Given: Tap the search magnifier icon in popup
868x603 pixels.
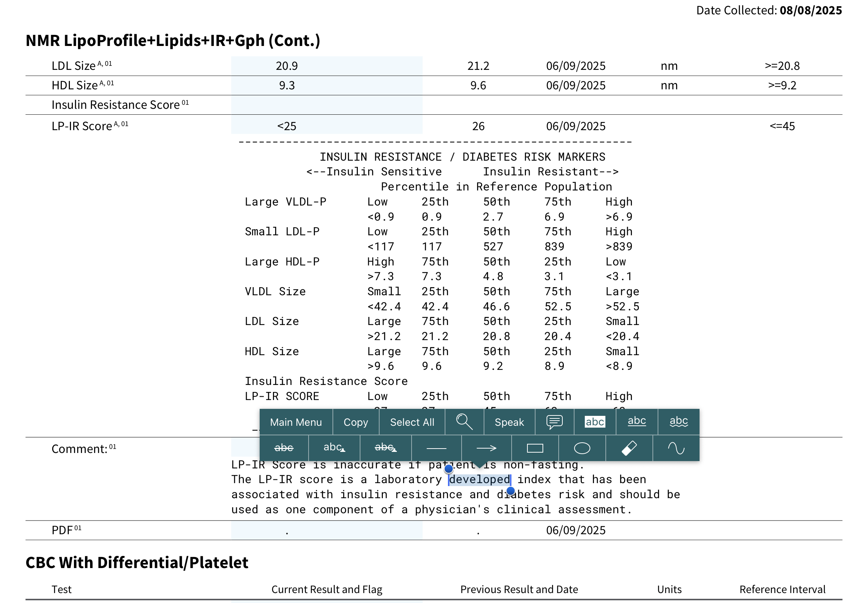Looking at the screenshot, I should click(x=464, y=422).
